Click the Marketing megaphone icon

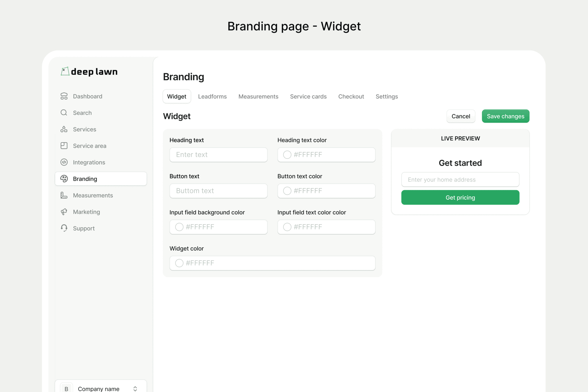[64, 212]
